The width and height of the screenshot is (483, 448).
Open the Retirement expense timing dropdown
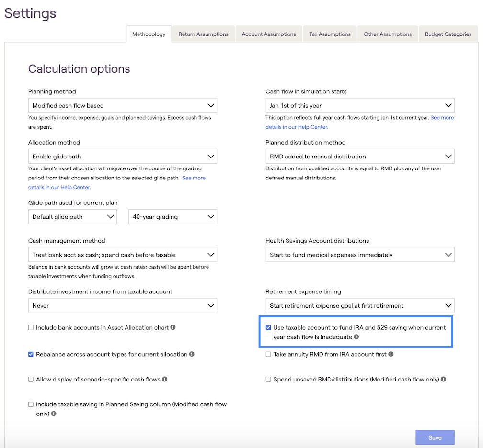coord(360,306)
